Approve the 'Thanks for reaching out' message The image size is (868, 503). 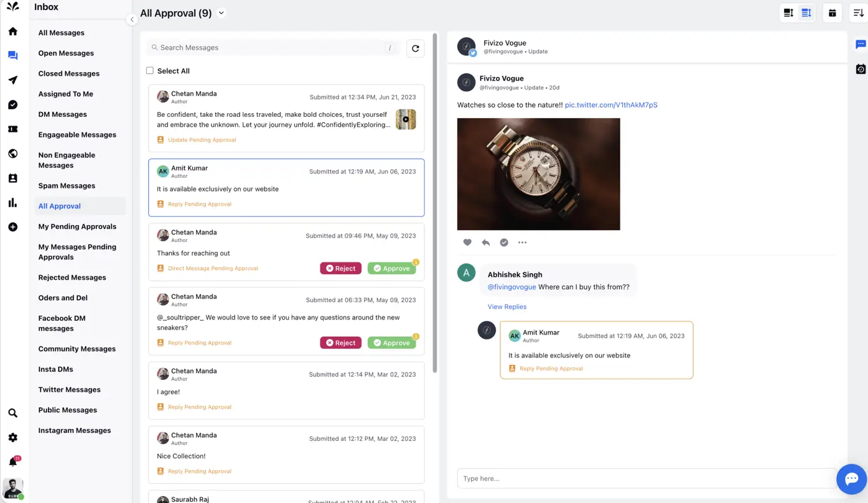[x=391, y=269]
